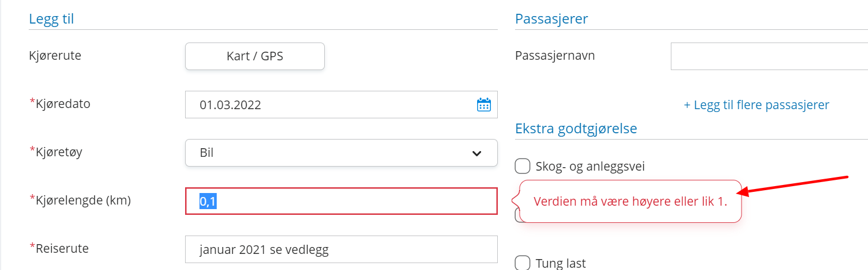Screen dimensions: 868x270
Task: Click the Reiserute field label
Action: [x=59, y=249]
